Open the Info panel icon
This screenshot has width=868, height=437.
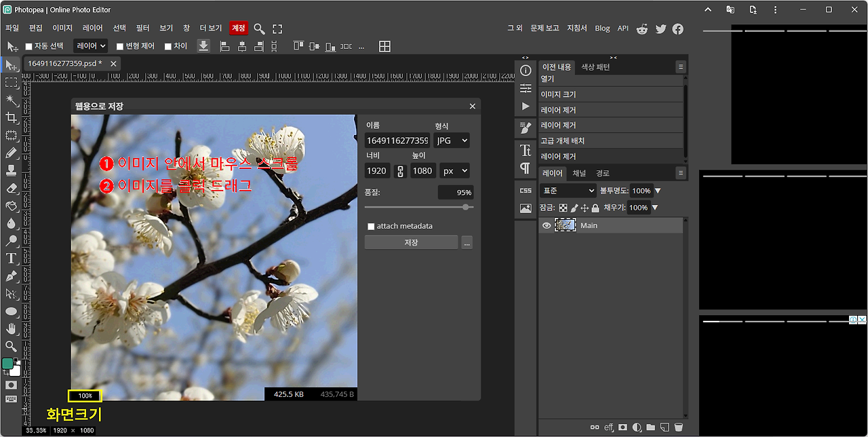[526, 71]
